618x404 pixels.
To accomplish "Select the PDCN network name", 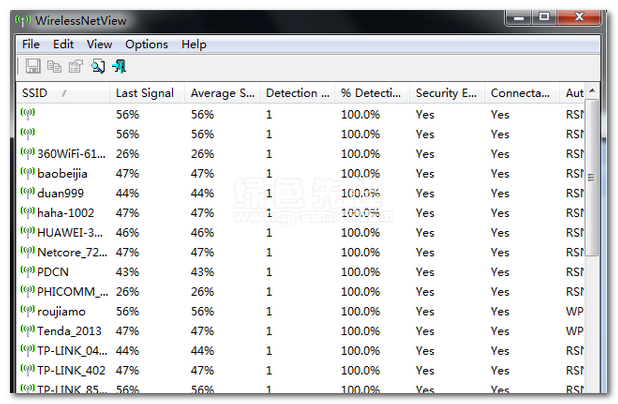I will point(53,272).
